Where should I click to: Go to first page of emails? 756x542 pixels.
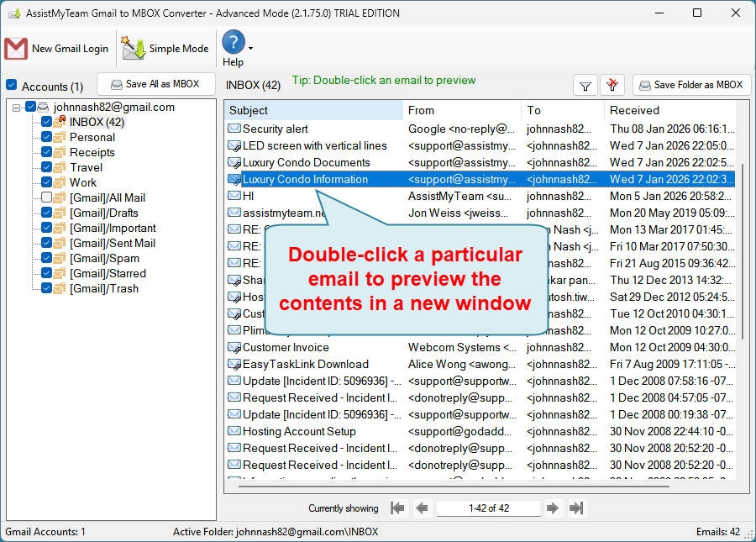398,508
